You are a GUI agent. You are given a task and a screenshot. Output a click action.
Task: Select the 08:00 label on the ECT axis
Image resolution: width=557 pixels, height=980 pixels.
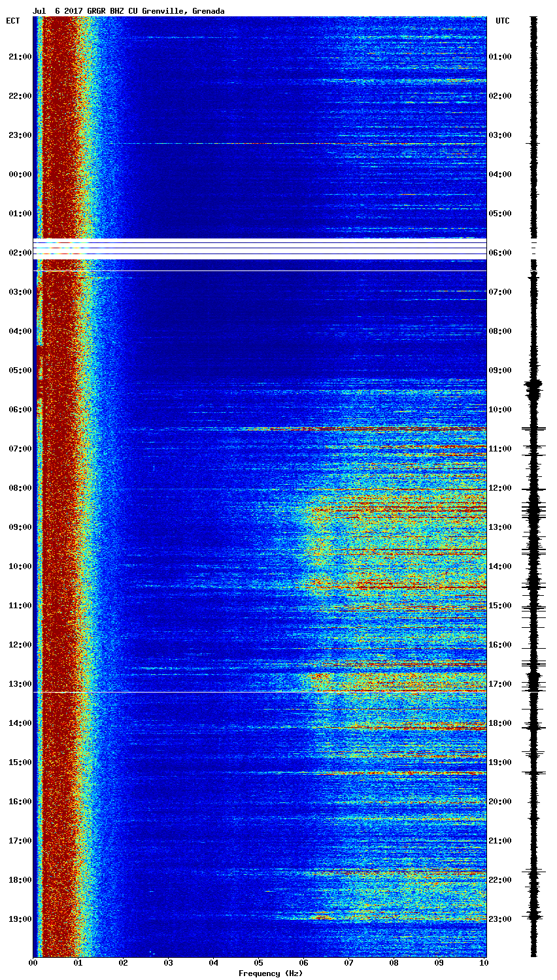[20, 488]
